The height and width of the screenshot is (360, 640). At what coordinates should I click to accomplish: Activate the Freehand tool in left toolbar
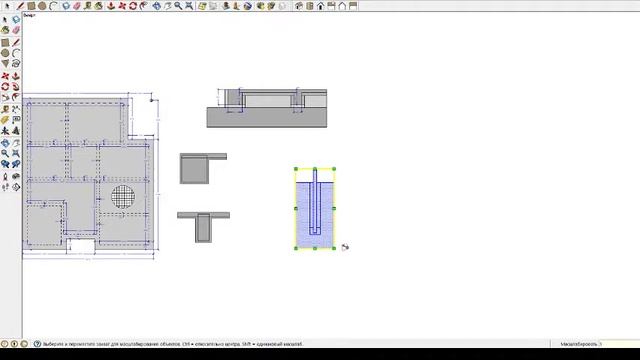pos(16,64)
